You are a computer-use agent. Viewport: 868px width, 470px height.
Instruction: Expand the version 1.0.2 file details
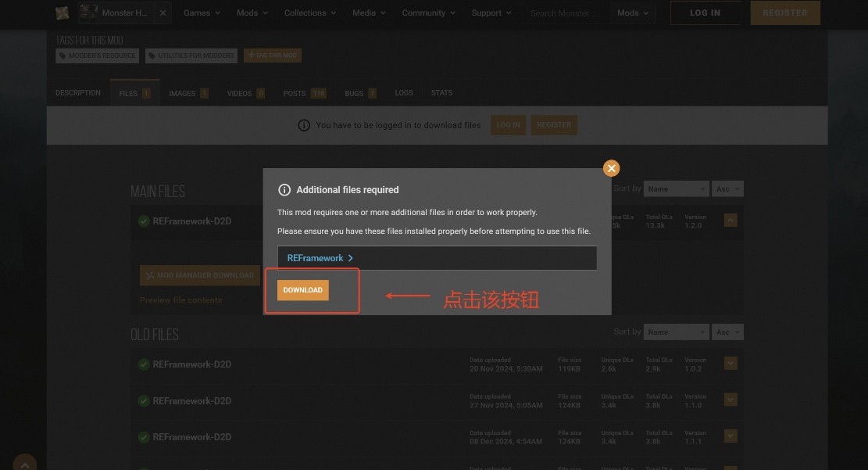730,364
